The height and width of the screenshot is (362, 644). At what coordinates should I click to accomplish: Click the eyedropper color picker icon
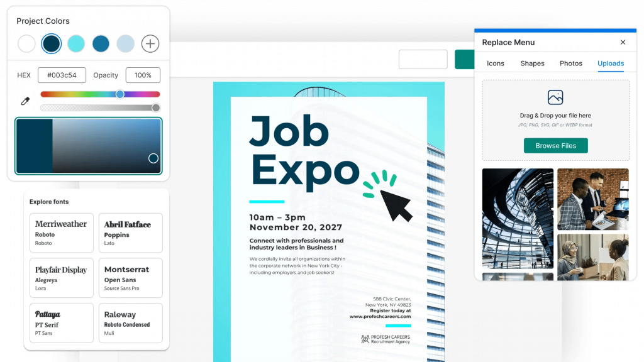click(26, 101)
